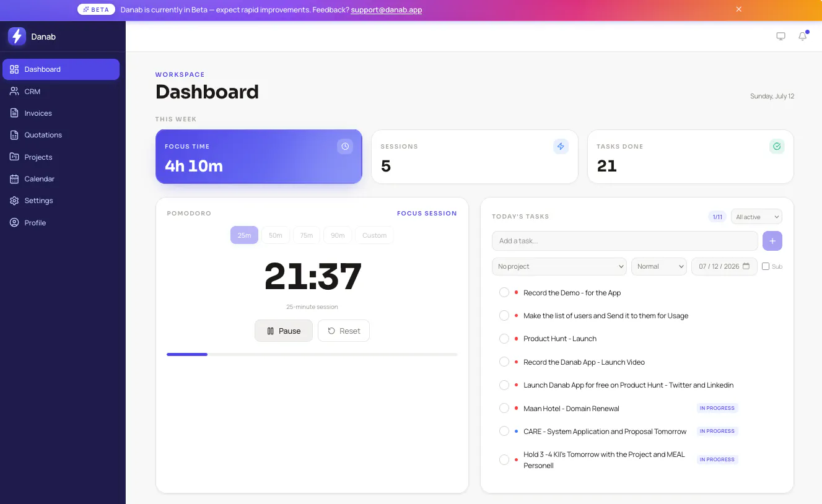Screen dimensions: 822x504
Task: Click the clock icon on Focus Time card
Action: pos(345,147)
